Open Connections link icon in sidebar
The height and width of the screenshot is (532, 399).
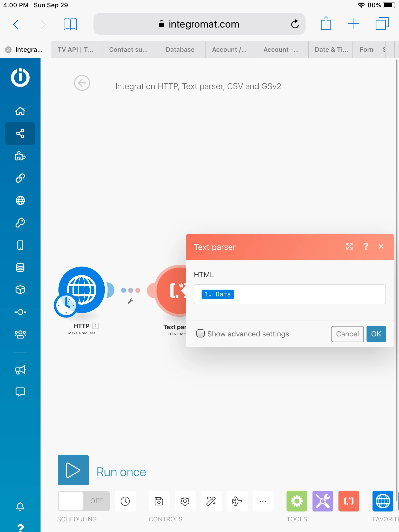click(x=20, y=178)
